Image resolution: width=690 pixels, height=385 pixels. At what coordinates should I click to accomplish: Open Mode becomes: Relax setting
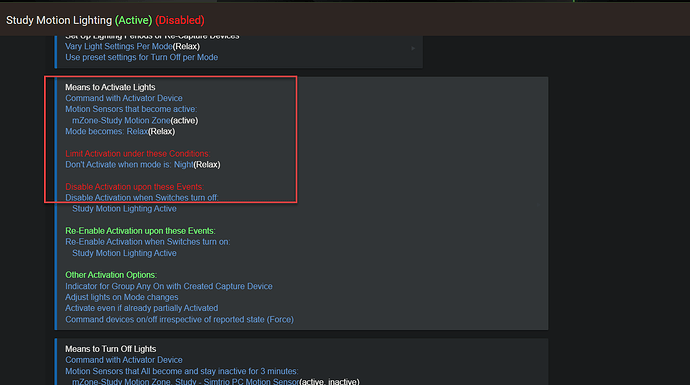click(120, 132)
